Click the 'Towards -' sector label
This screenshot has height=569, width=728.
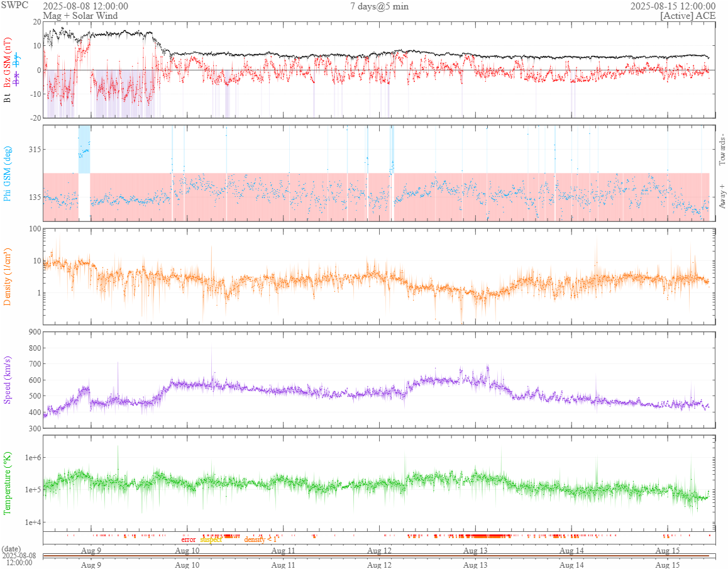[x=722, y=150]
